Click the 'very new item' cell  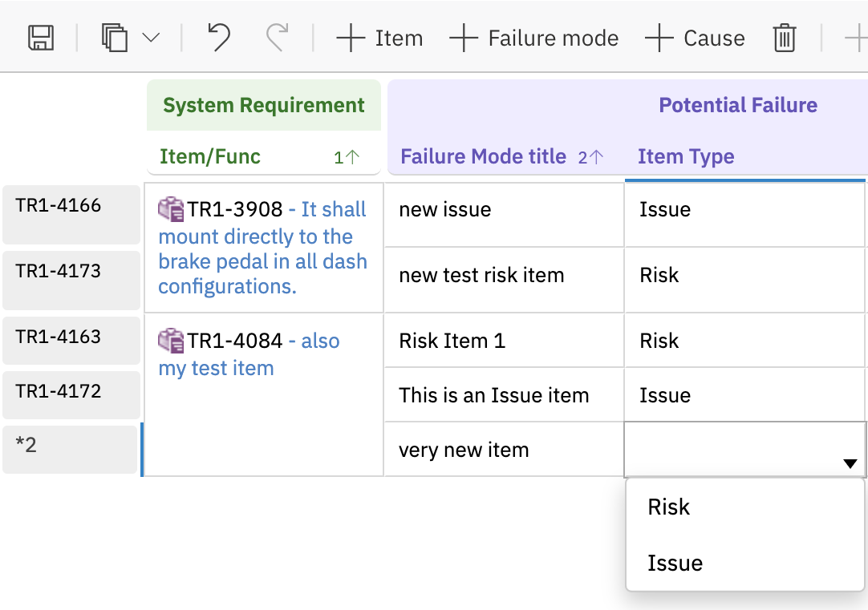pos(464,450)
